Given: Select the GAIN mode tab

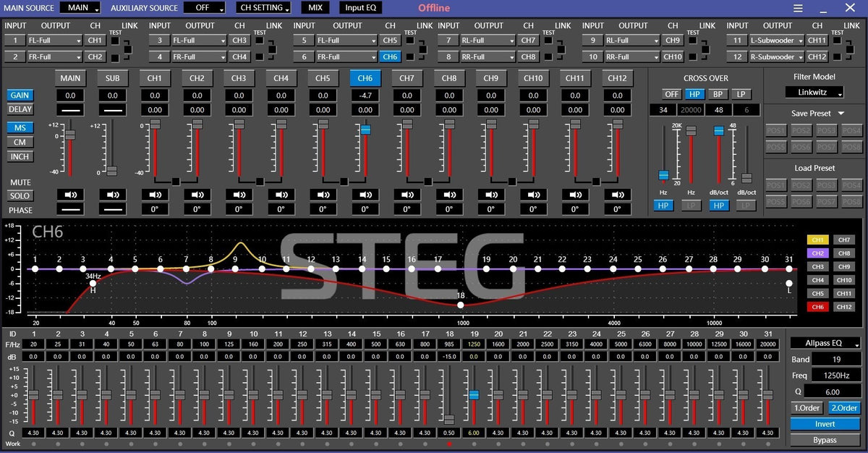Looking at the screenshot, I should pyautogui.click(x=20, y=96).
